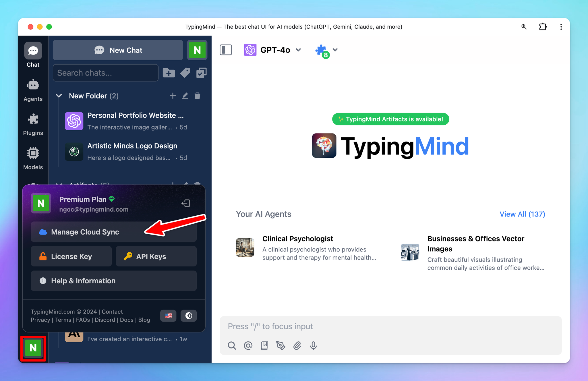This screenshot has width=588, height=381.
Task: Attach a file with the paperclip icon
Action: tap(297, 345)
